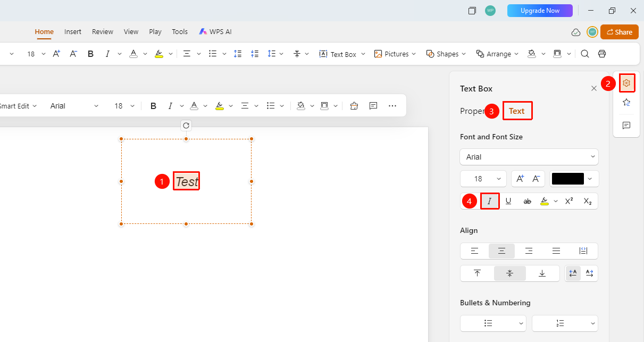Select the Text tab in Text Box panel

(517, 111)
